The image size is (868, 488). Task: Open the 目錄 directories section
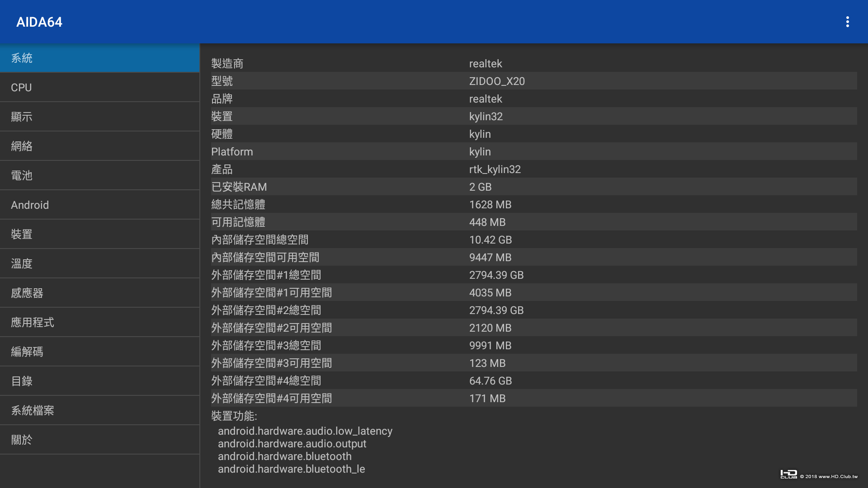pos(99,381)
